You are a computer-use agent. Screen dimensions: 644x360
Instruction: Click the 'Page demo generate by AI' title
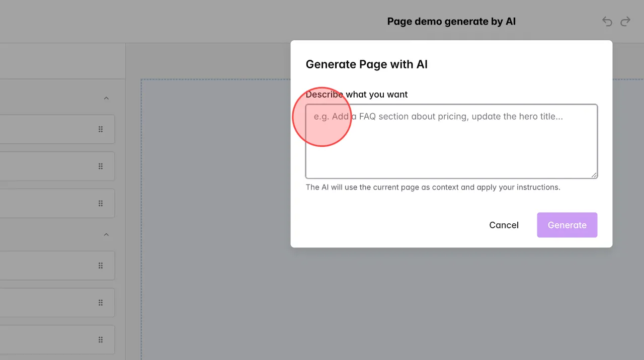pos(451,22)
